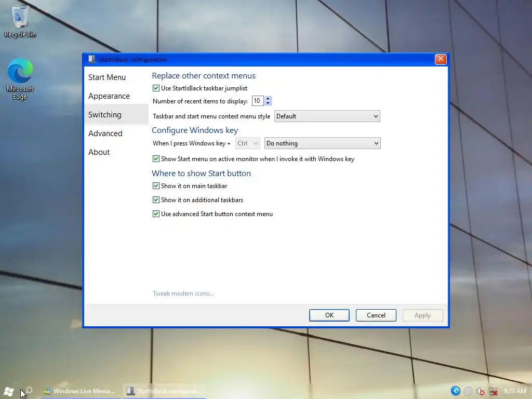Toggle Show Start menu on active monitor
Viewport: 532px width, 399px height.
(156, 159)
